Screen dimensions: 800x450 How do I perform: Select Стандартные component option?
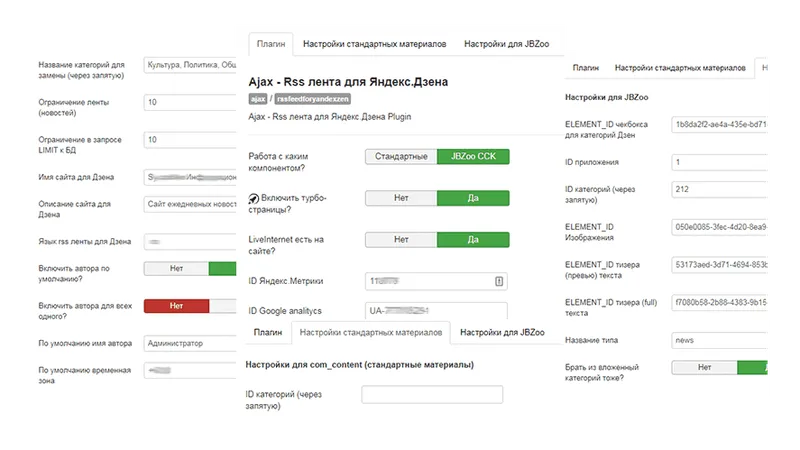coord(401,157)
